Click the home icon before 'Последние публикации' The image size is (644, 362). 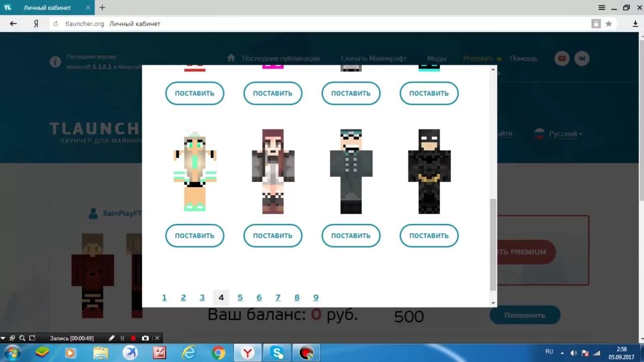coord(231,58)
